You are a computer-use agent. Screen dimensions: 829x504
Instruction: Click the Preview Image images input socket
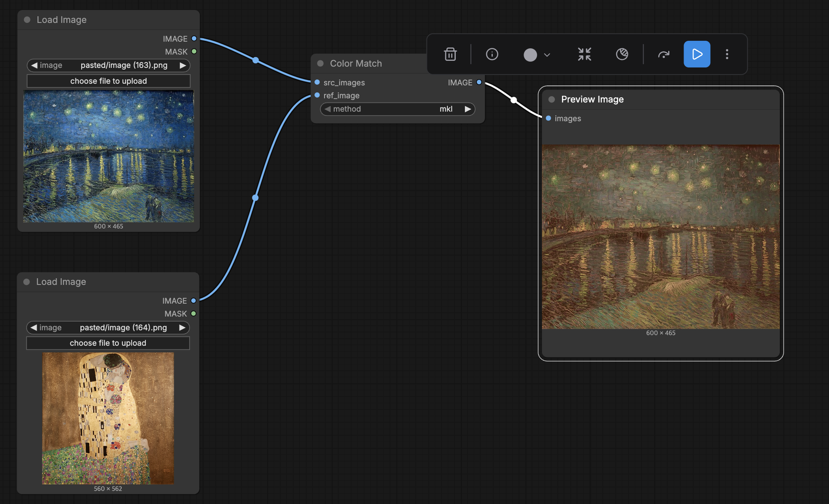tap(548, 118)
